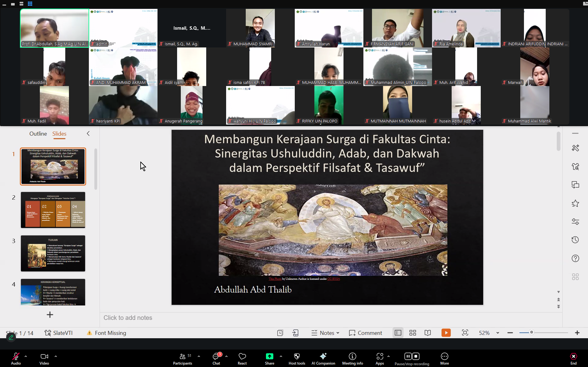
Task: Expand the Audio options arrow
Action: click(x=26, y=356)
